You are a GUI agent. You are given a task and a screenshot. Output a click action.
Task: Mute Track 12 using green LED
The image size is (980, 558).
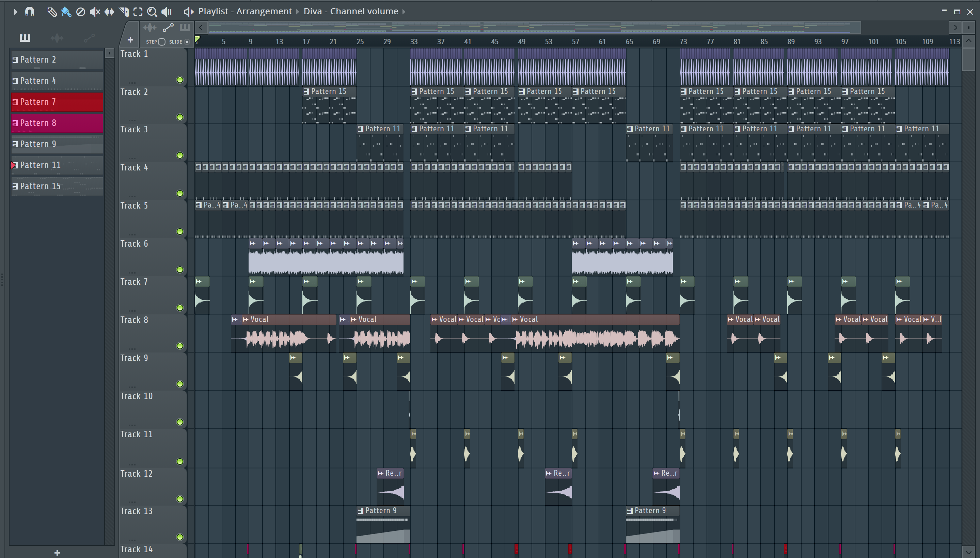[x=179, y=499]
